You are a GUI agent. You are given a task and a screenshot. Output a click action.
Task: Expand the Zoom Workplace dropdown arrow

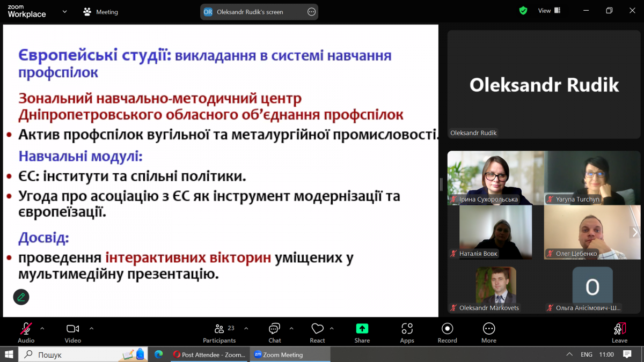coord(64,11)
